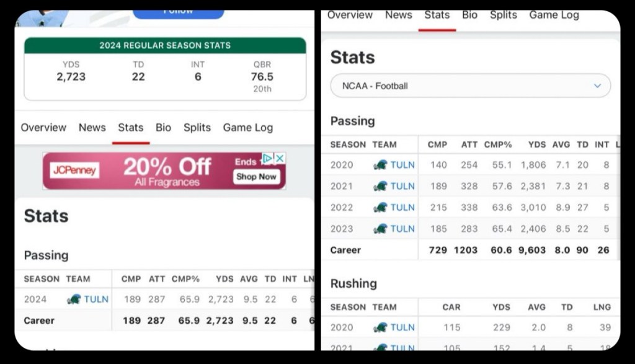
Task: Click the Tulane logo in the 2021 passing row
Action: [380, 186]
